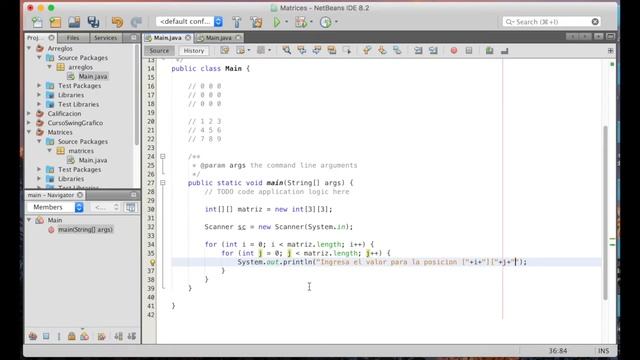Click the New Project toolbar icon
This screenshot has height=360, width=640.
[55, 22]
